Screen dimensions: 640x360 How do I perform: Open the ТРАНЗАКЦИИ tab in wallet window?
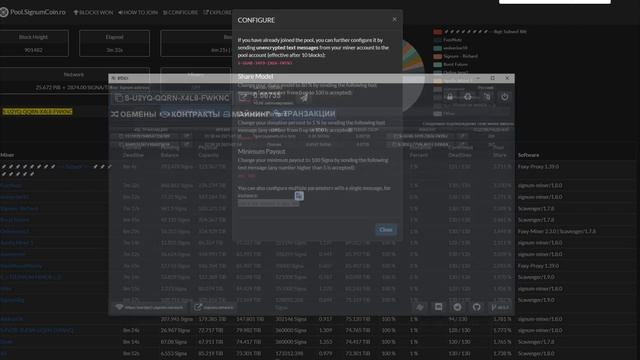point(305,113)
